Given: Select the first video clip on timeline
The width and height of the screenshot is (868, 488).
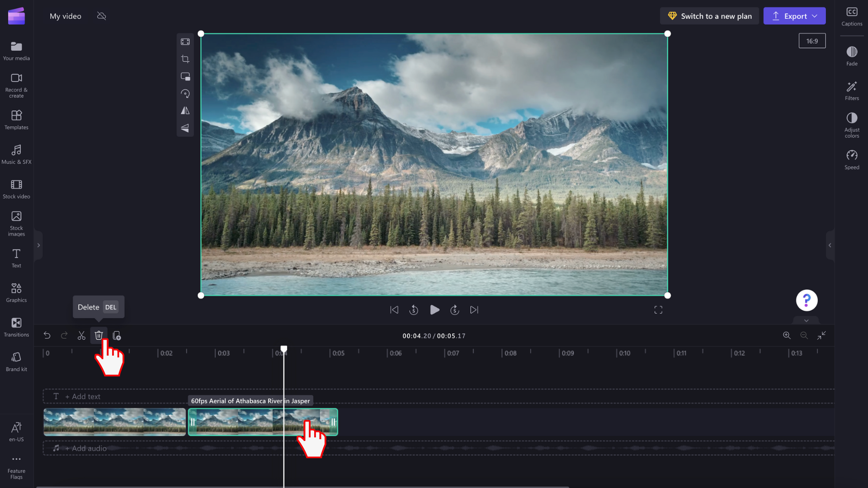Looking at the screenshot, I should pos(114,422).
